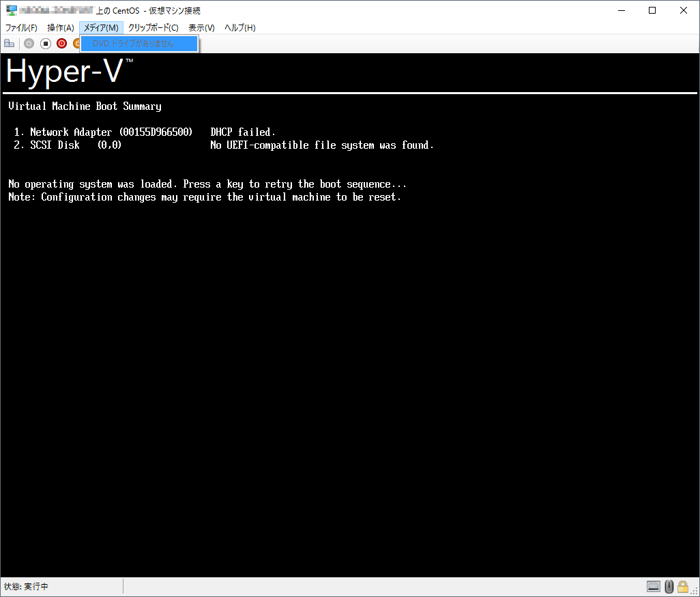This screenshot has height=597, width=700.
Task: Click the keyboard status icon in status bar
Action: click(x=653, y=586)
